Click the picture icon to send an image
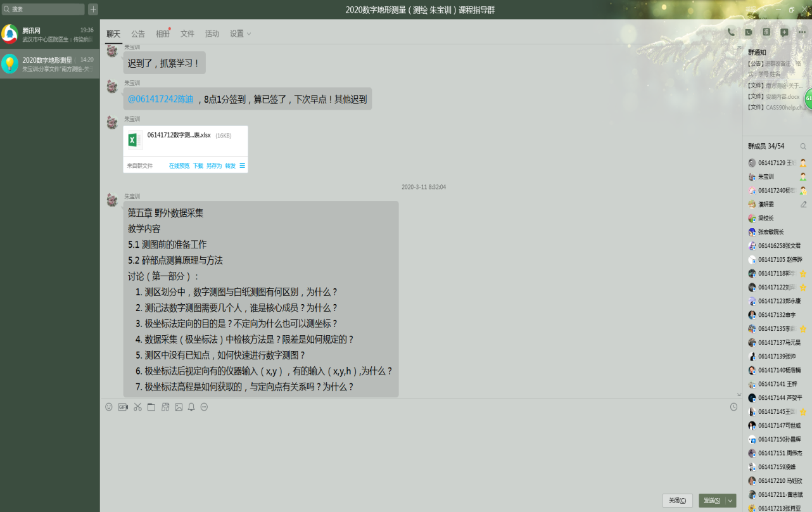The height and width of the screenshot is (512, 812). pyautogui.click(x=179, y=407)
